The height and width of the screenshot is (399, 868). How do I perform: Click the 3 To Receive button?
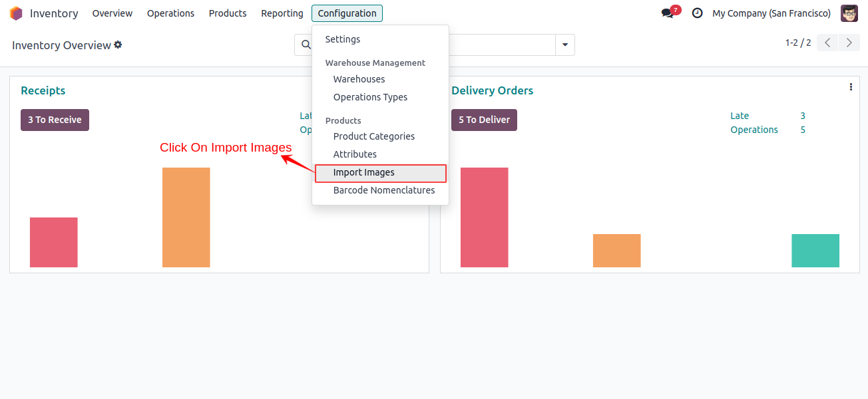[55, 120]
